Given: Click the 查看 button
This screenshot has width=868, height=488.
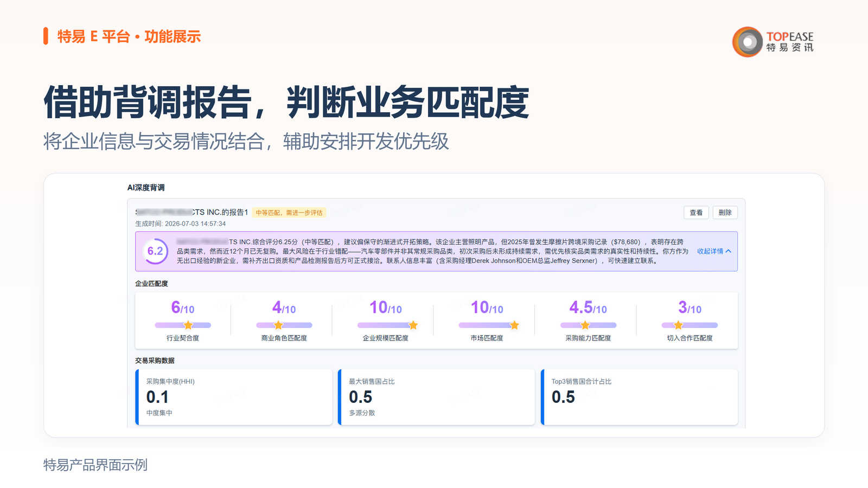Looking at the screenshot, I should point(696,213).
